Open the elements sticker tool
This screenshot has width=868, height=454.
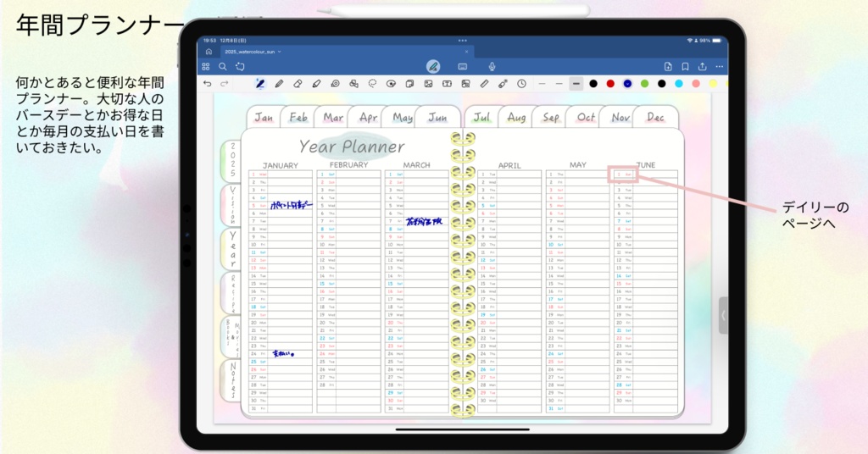tap(391, 84)
